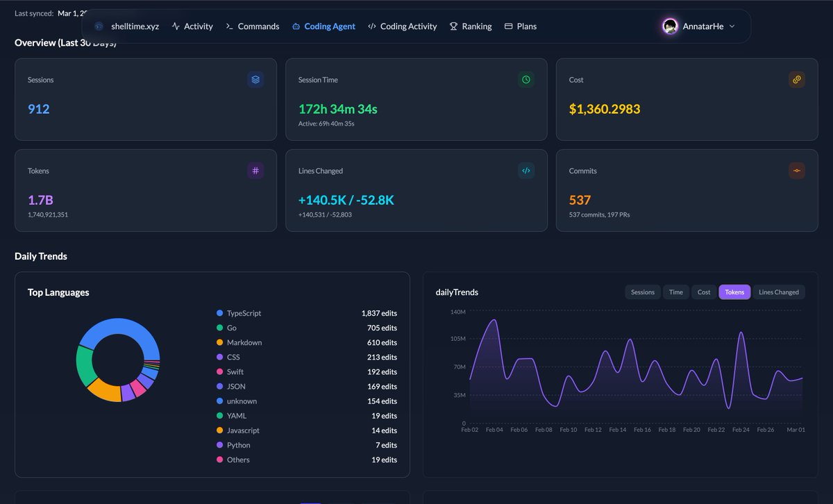The image size is (833, 504).
Task: Switch the dailyTrends chart to Cost view
Action: [703, 292]
